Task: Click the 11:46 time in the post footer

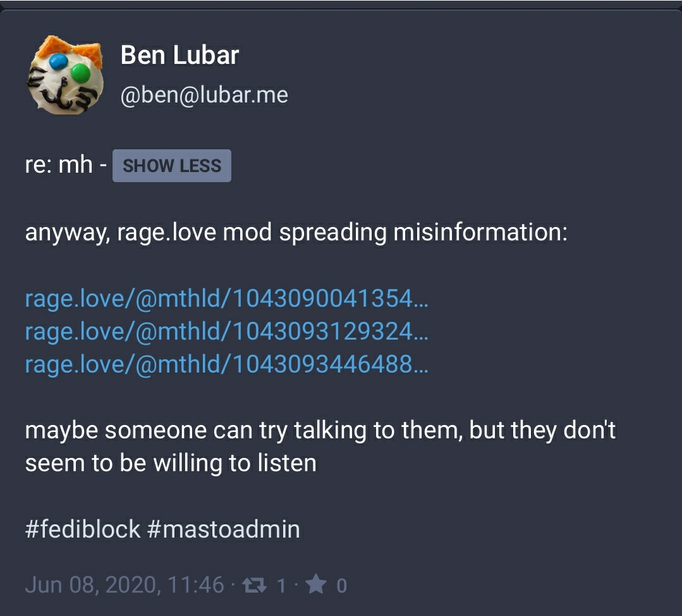Action: (x=196, y=585)
